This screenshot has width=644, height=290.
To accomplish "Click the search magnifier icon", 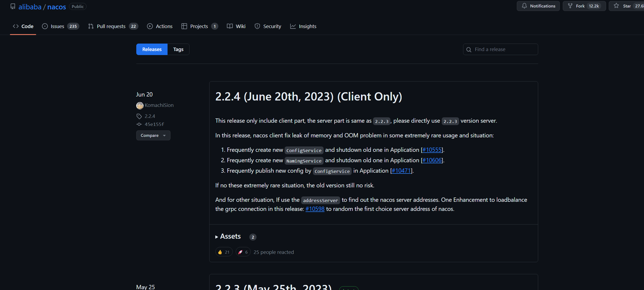I will click(469, 50).
